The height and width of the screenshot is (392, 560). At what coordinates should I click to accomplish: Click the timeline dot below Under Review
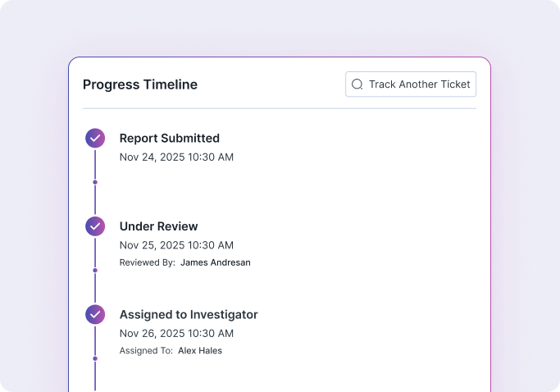(95, 270)
